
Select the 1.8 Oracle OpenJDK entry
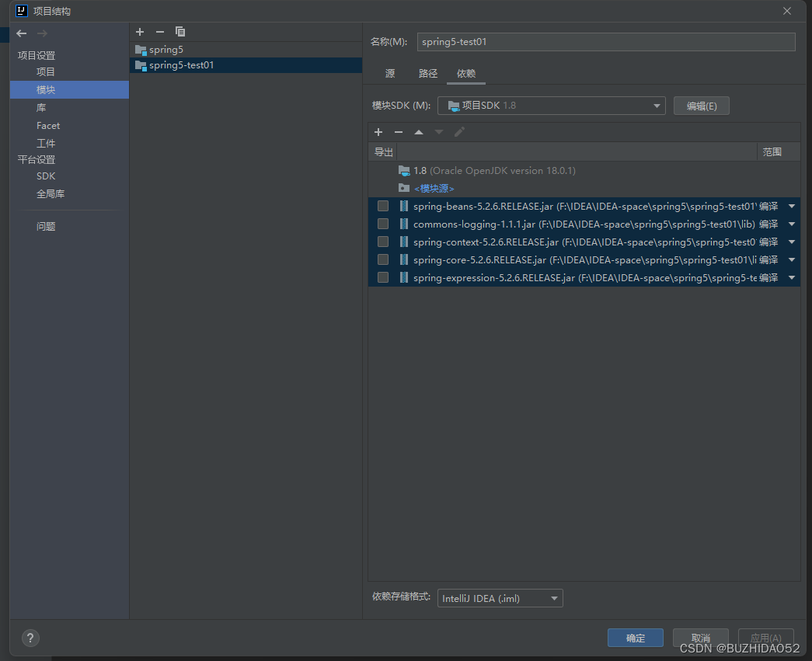pos(584,170)
